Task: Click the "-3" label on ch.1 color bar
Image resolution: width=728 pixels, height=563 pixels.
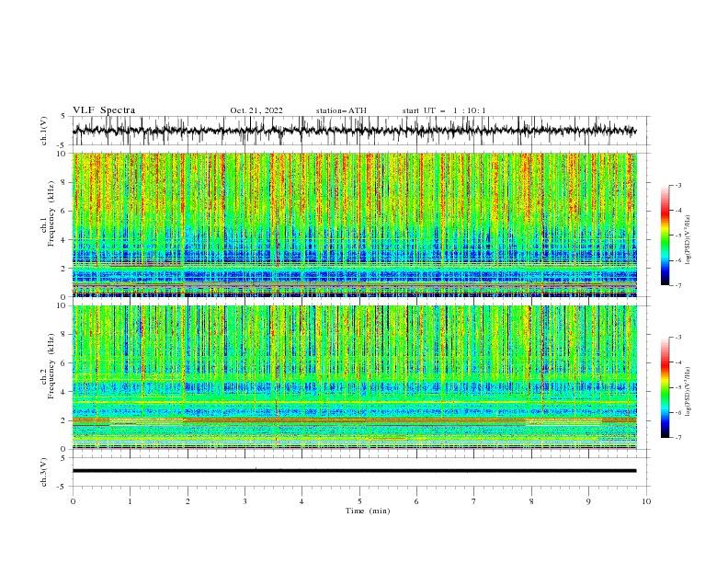Action: pos(678,185)
